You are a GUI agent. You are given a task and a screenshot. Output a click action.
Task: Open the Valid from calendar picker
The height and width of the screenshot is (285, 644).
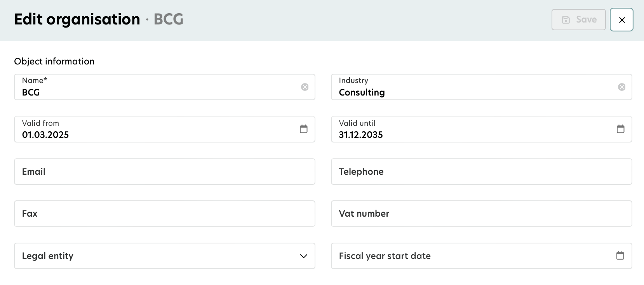(304, 129)
